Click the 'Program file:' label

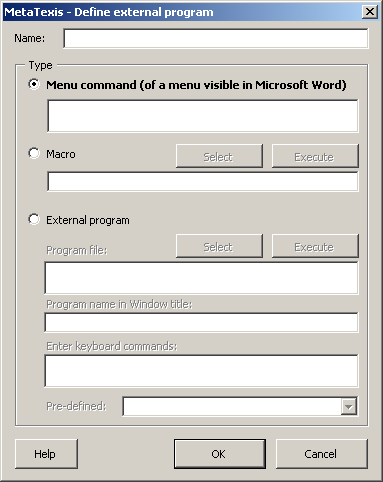pos(77,250)
